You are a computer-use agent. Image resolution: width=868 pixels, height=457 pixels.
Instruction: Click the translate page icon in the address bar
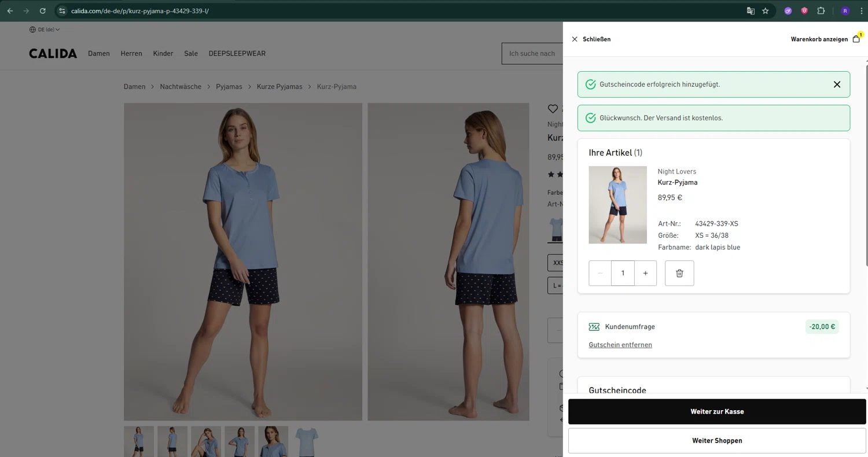tap(751, 10)
